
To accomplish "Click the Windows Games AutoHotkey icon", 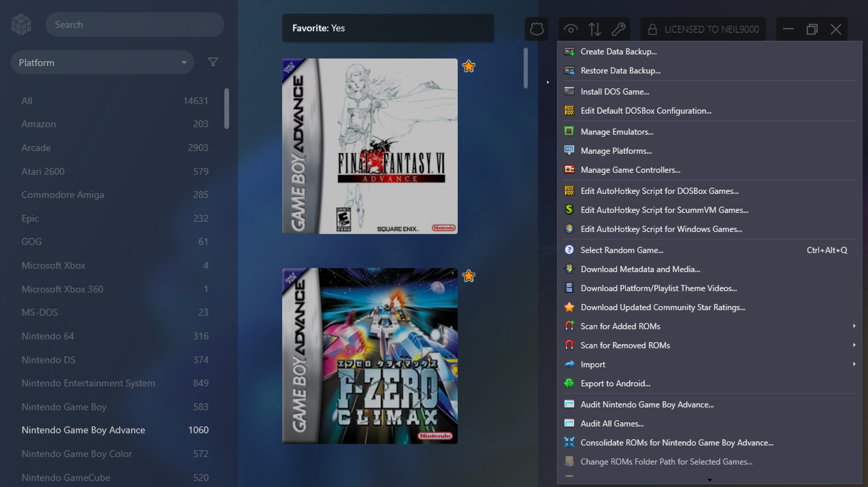I will [569, 229].
